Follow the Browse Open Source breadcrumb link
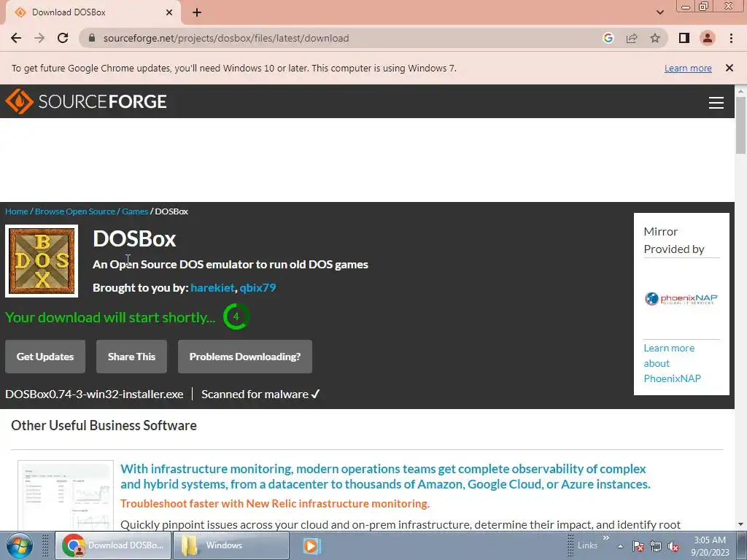This screenshot has height=560, width=747. 75,211
